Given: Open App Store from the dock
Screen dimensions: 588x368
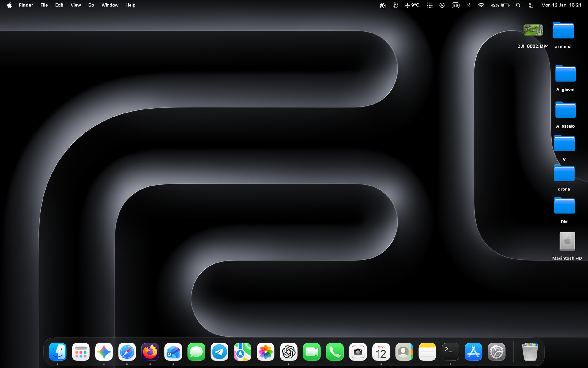Looking at the screenshot, I should [x=473, y=352].
